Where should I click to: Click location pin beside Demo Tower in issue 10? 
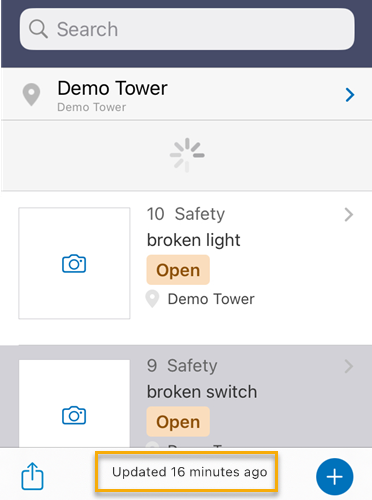(153, 299)
